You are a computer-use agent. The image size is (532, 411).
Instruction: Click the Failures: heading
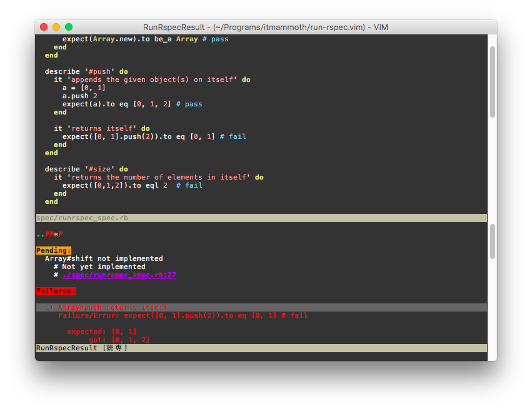pos(56,291)
